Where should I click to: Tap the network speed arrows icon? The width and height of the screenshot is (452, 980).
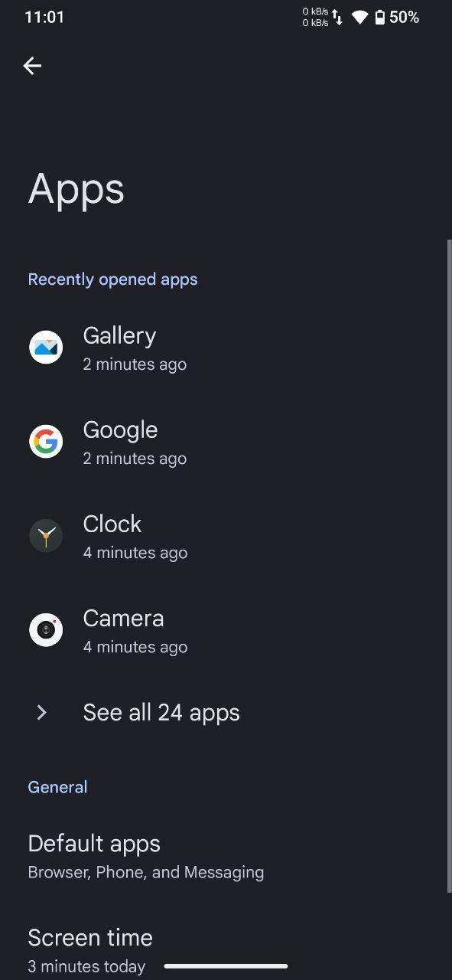coord(337,17)
